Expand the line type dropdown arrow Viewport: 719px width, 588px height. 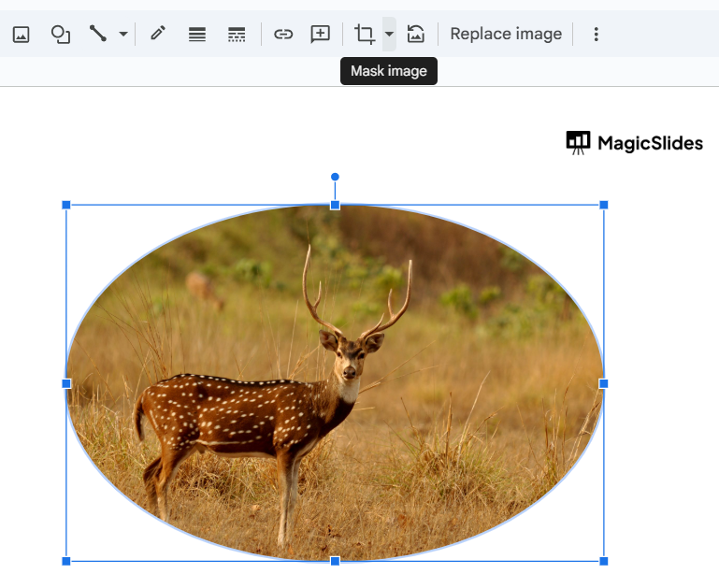click(x=123, y=35)
